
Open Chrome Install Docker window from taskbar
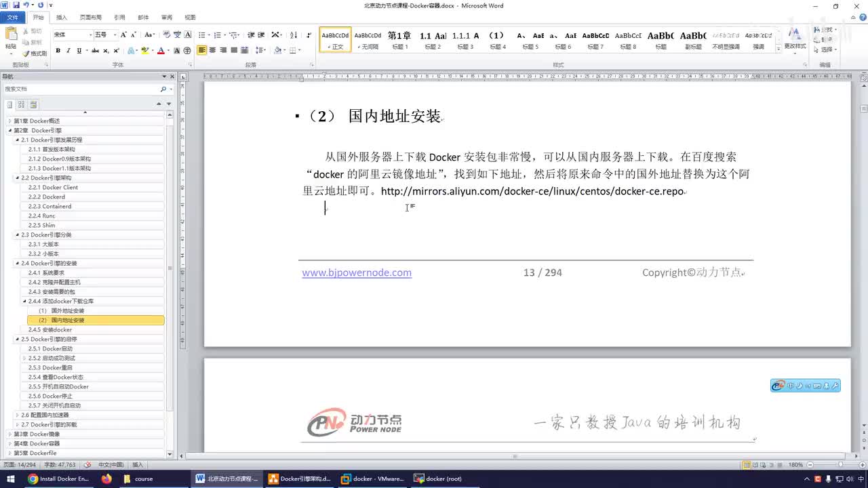(58, 479)
